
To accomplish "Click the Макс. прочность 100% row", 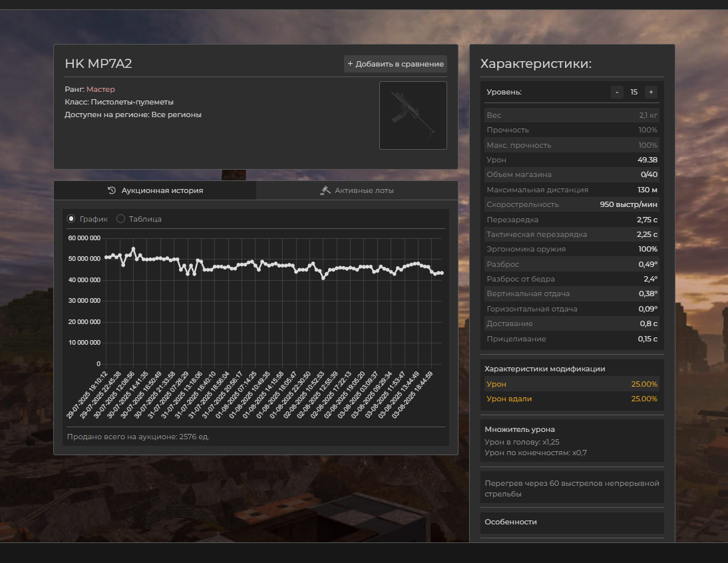I will (x=572, y=145).
